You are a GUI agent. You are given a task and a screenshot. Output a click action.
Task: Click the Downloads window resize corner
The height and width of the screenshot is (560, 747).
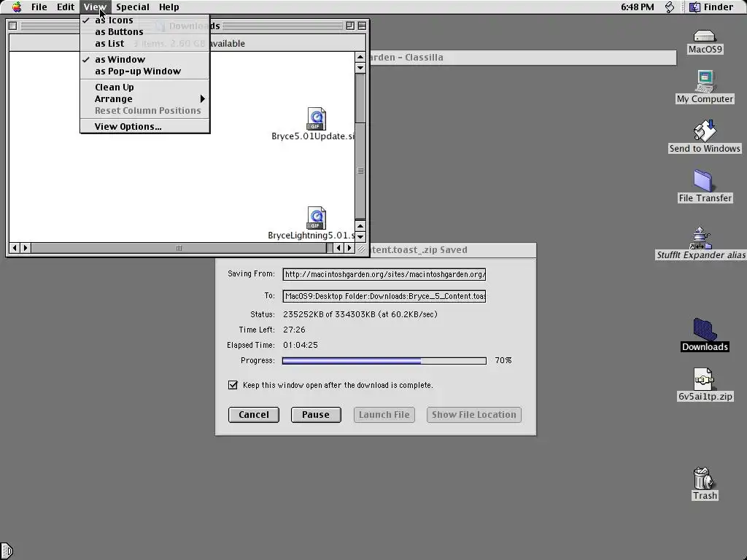click(x=361, y=248)
